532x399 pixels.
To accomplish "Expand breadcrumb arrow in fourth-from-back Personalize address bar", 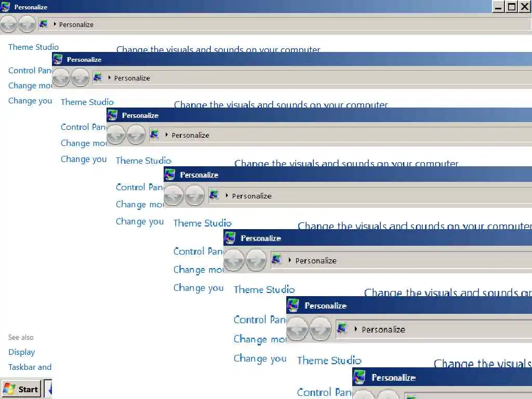I will point(227,195).
